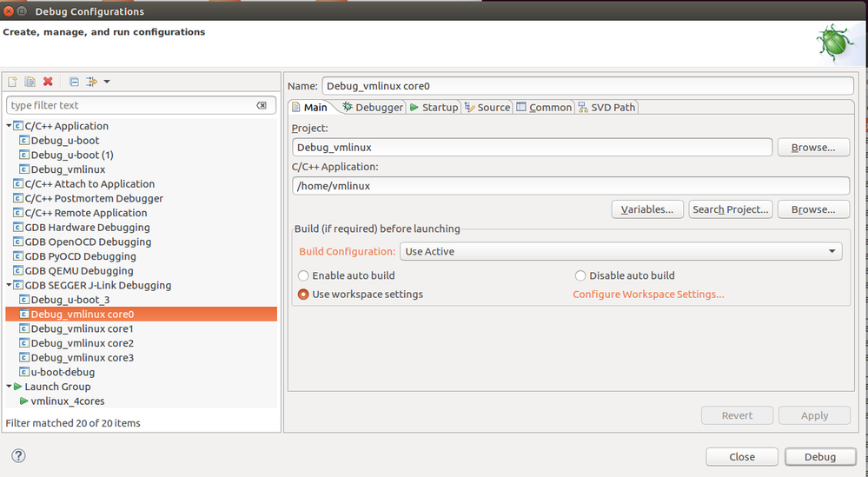Open the SVD Path tab
Image resolution: width=868 pixels, height=477 pixels.
(606, 107)
